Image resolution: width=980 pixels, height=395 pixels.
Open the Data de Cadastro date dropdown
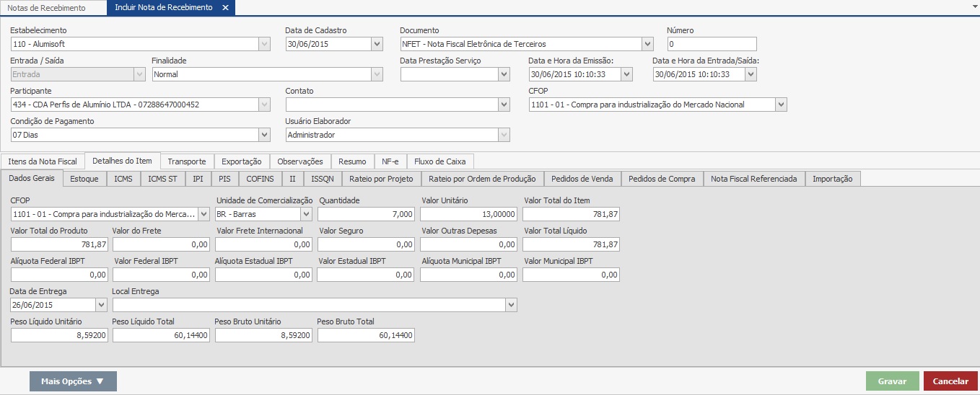tap(377, 44)
